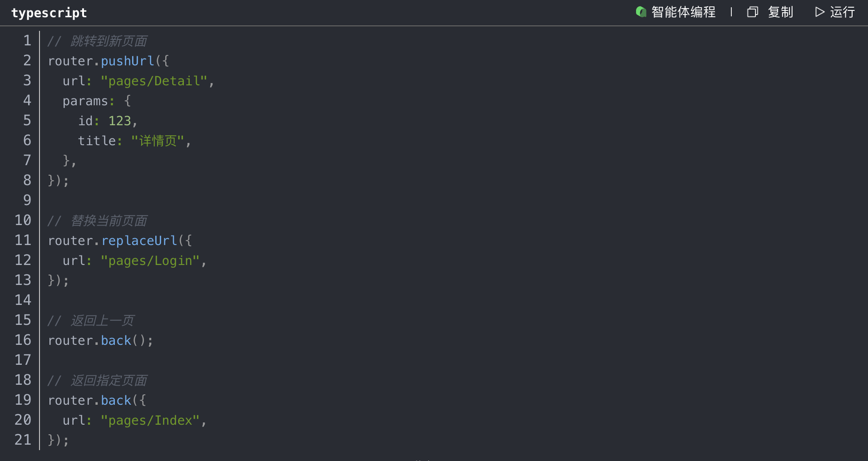Click the run play triangle icon
This screenshot has height=461, width=868.
coord(819,12)
